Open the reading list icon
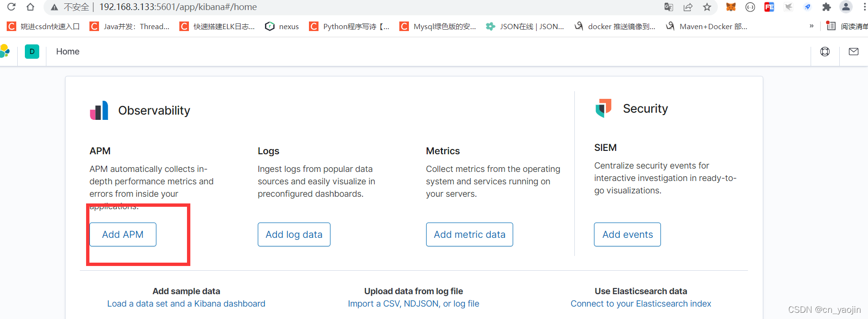 [831, 26]
